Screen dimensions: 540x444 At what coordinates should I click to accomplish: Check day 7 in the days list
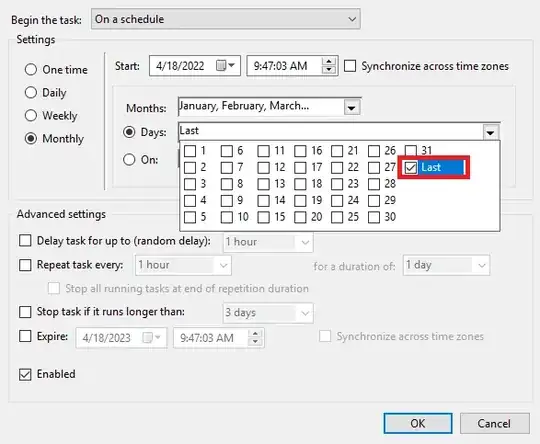[227, 167]
